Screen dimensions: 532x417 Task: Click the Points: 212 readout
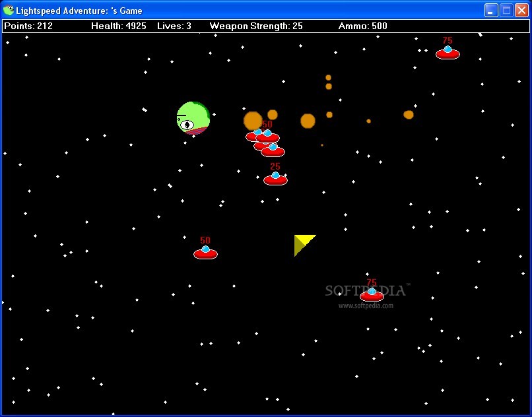(28, 26)
